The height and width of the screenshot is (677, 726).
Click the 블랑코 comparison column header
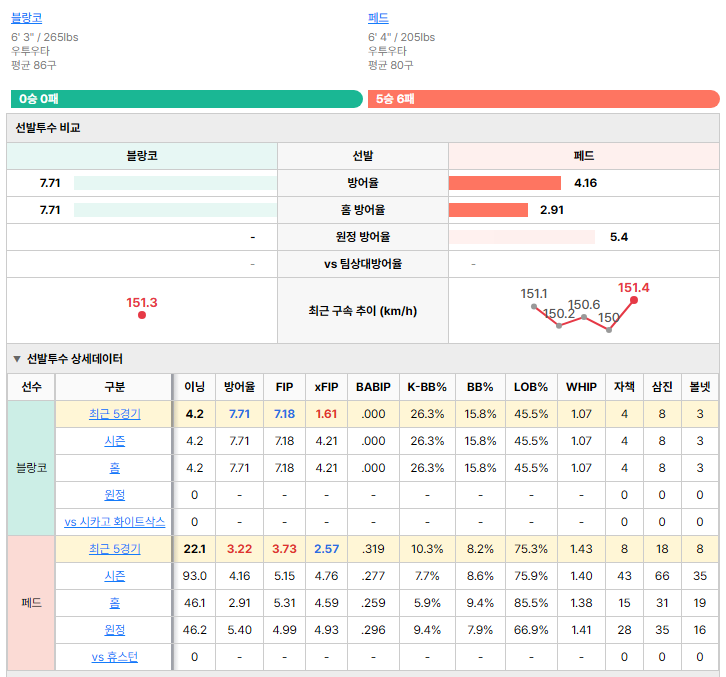pos(142,156)
